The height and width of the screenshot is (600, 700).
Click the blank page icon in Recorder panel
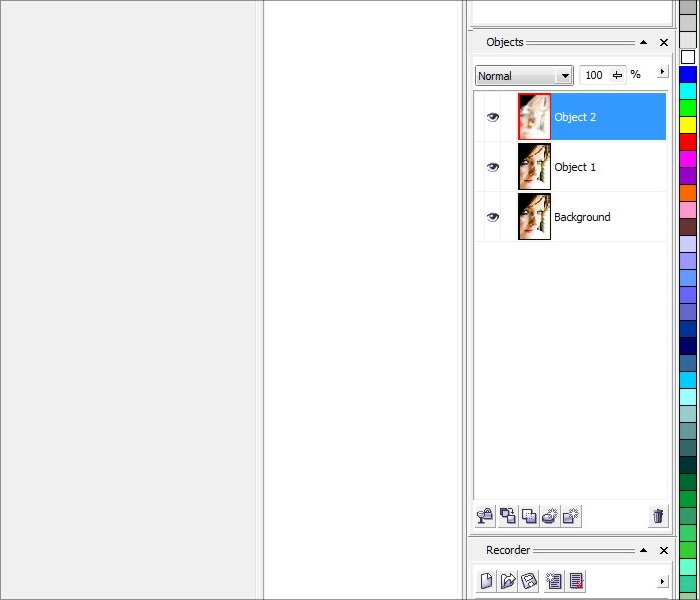click(486, 580)
